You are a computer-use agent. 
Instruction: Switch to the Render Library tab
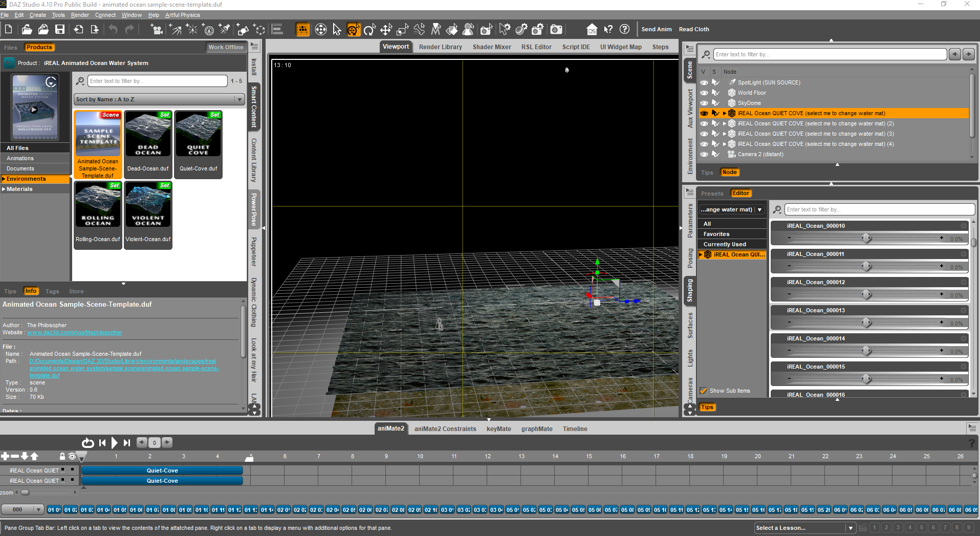(x=440, y=47)
